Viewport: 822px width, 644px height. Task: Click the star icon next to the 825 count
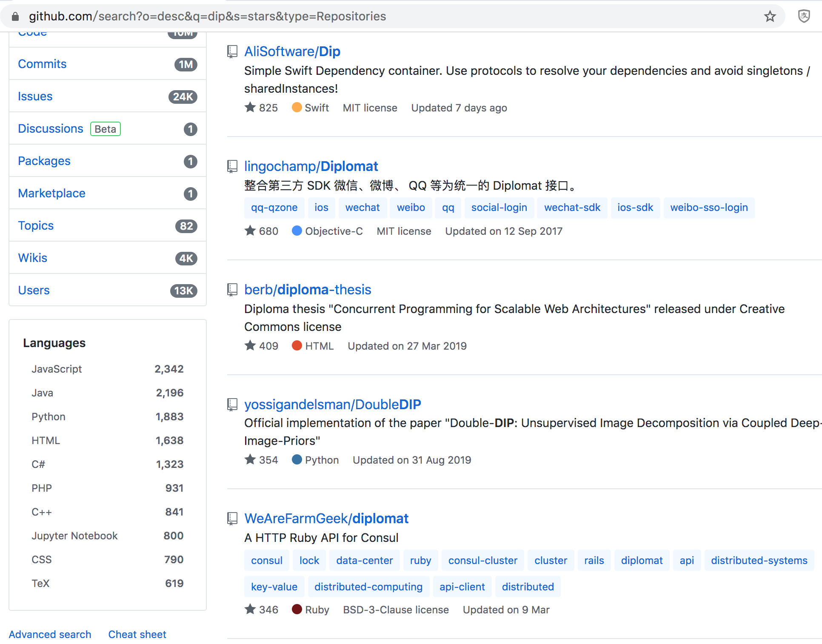point(250,108)
